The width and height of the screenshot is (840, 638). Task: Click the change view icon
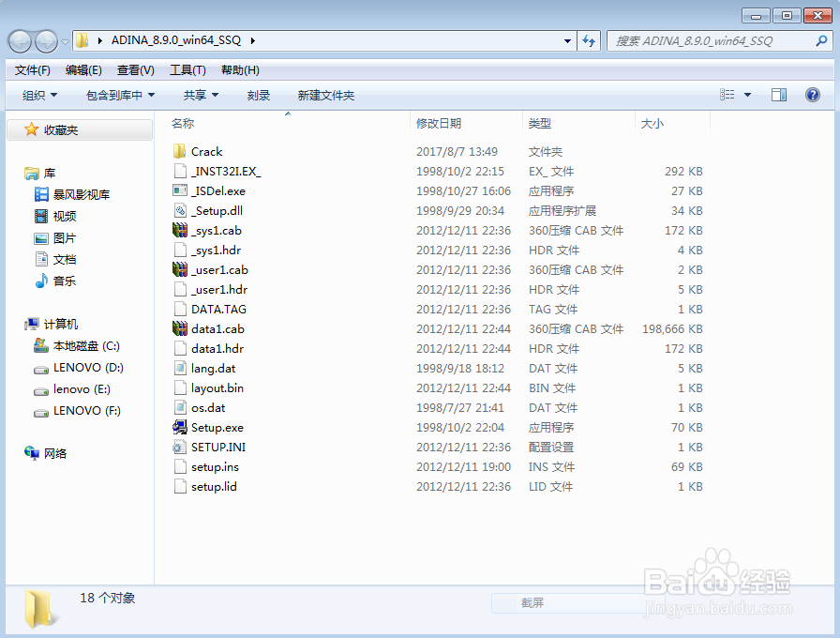point(727,95)
